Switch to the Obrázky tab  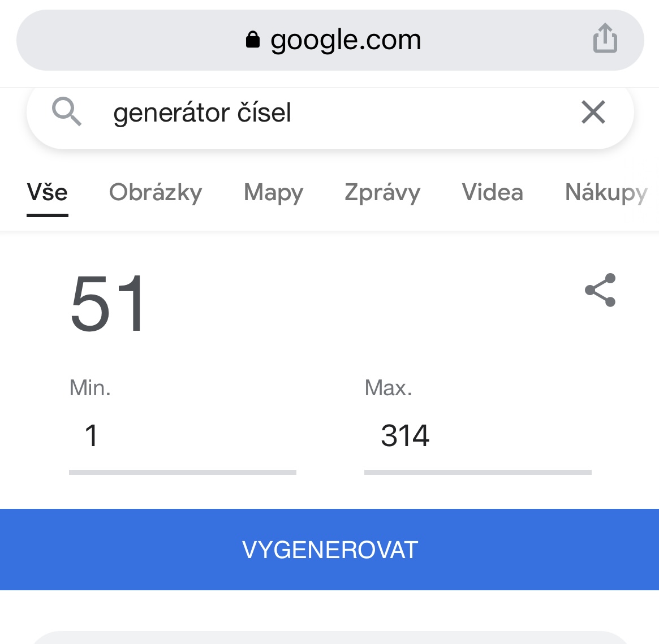pos(156,193)
